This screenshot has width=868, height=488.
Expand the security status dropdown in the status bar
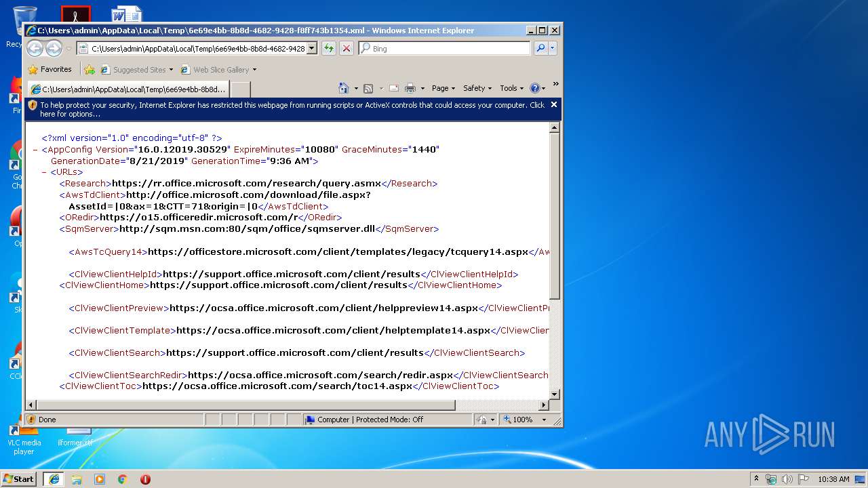coord(493,420)
